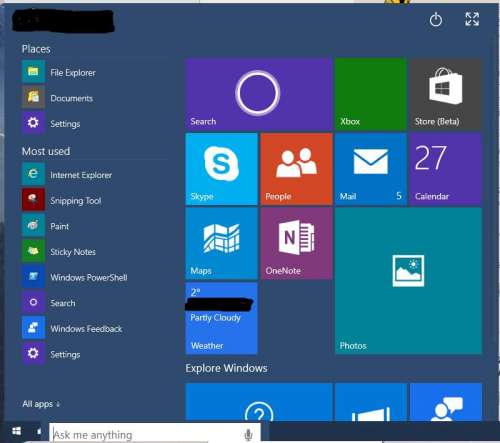The height and width of the screenshot is (443, 500).
Task: Launch Windows PowerShell
Action: pyautogui.click(x=75, y=277)
